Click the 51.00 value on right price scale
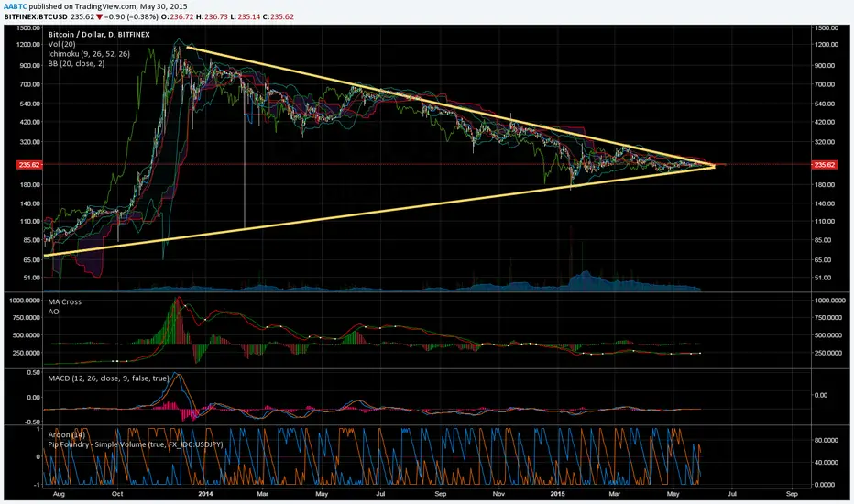Viewport: 854px width, 504px height. pyautogui.click(x=823, y=278)
